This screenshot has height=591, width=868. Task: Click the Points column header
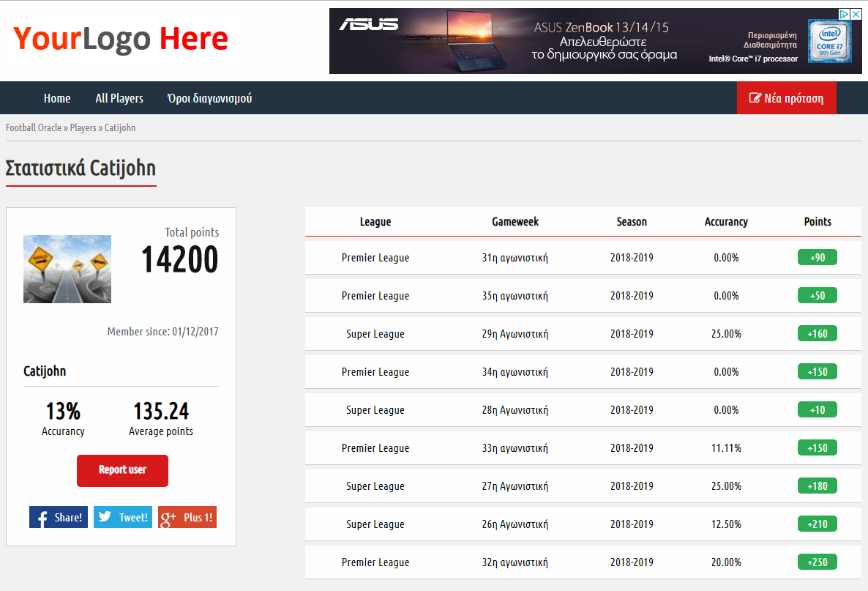click(x=818, y=222)
